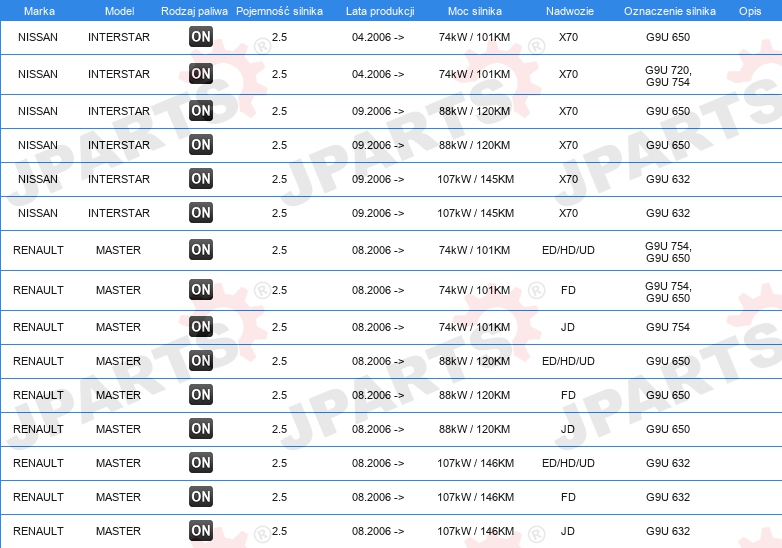This screenshot has height=548, width=782.
Task: Select 'MASTER' in the 107kW JD row
Action: tap(118, 531)
